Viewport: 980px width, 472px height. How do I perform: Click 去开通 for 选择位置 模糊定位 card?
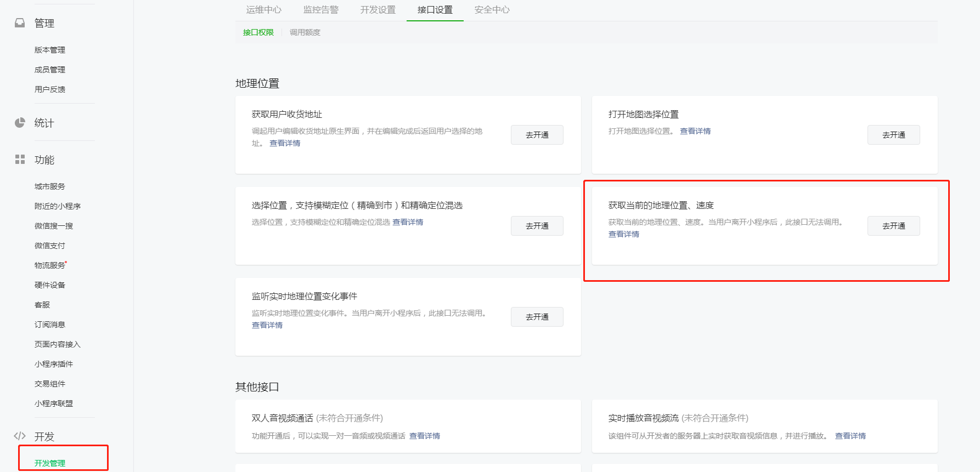[537, 226]
